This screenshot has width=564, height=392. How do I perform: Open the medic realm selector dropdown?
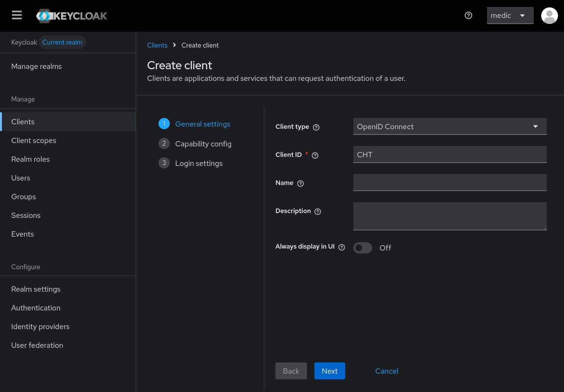(510, 15)
